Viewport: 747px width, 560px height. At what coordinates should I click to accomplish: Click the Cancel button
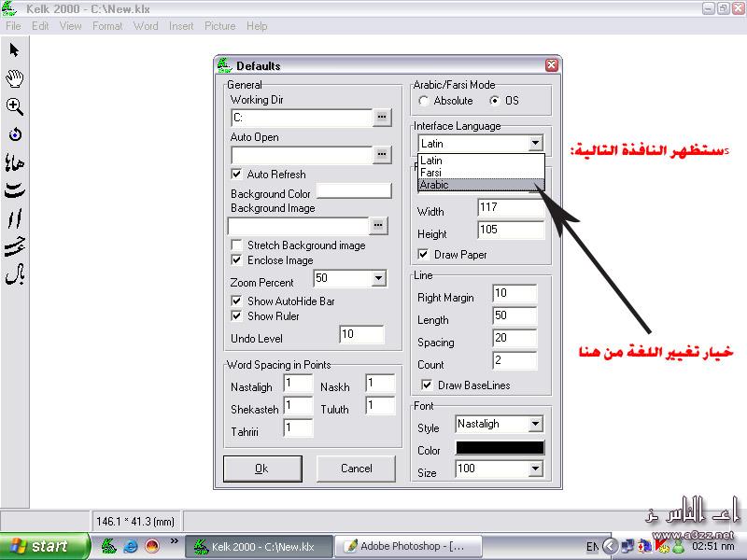click(356, 469)
